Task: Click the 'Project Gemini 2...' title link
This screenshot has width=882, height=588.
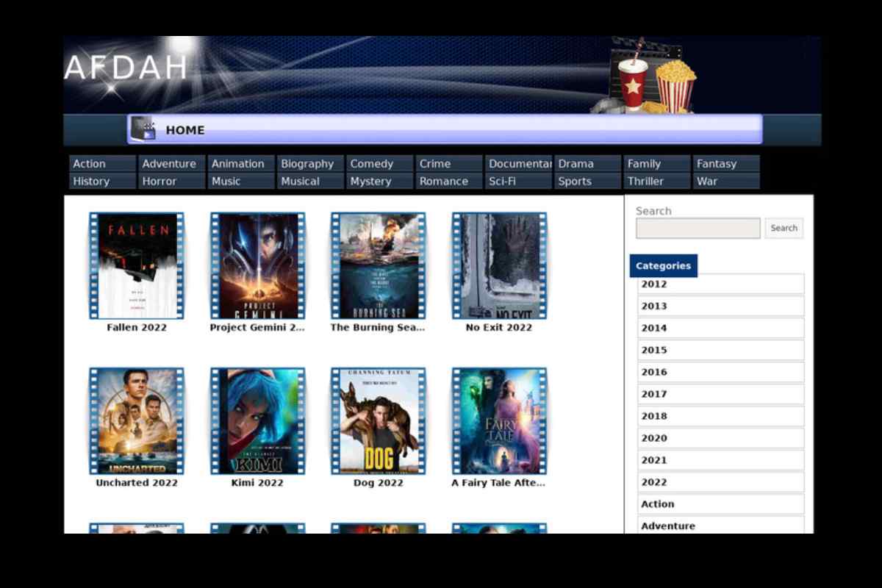Action: pos(257,328)
